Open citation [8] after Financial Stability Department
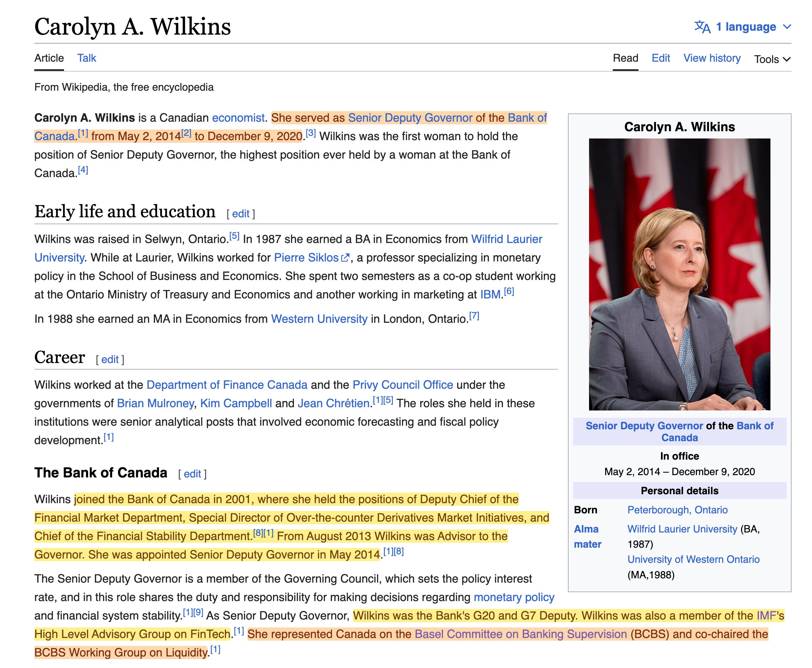This screenshot has height=668, width=812. point(258,533)
